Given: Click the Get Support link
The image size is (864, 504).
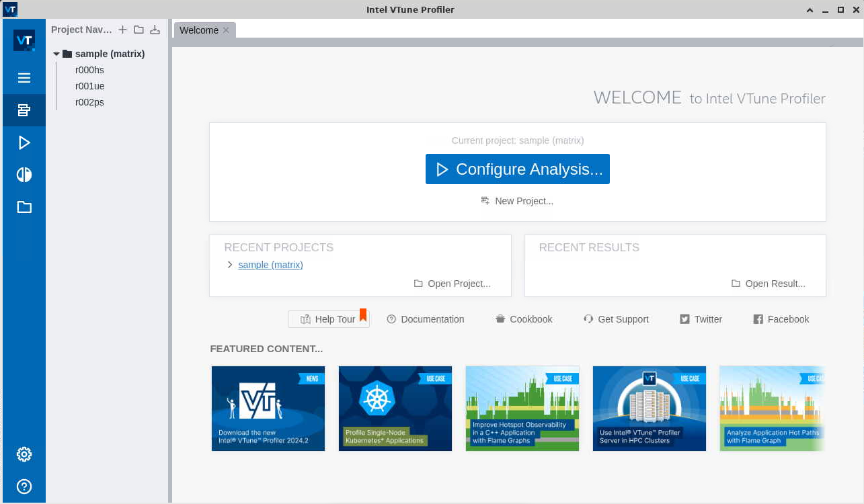Looking at the screenshot, I should pyautogui.click(x=616, y=319).
